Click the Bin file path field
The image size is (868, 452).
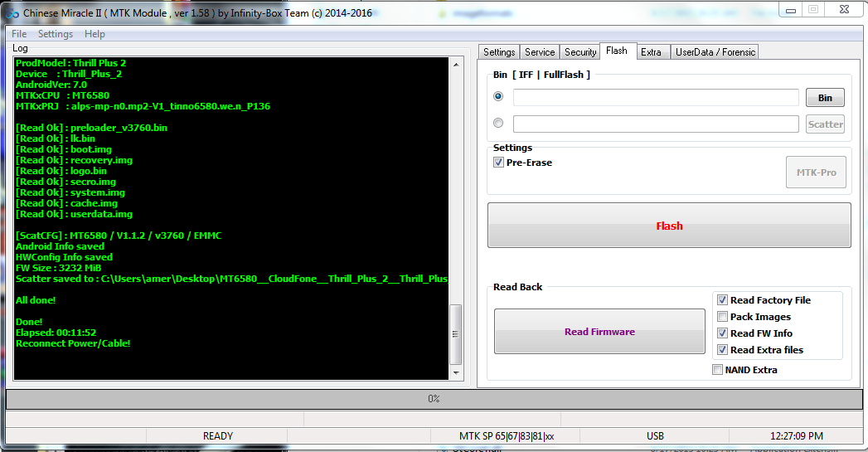coord(656,98)
